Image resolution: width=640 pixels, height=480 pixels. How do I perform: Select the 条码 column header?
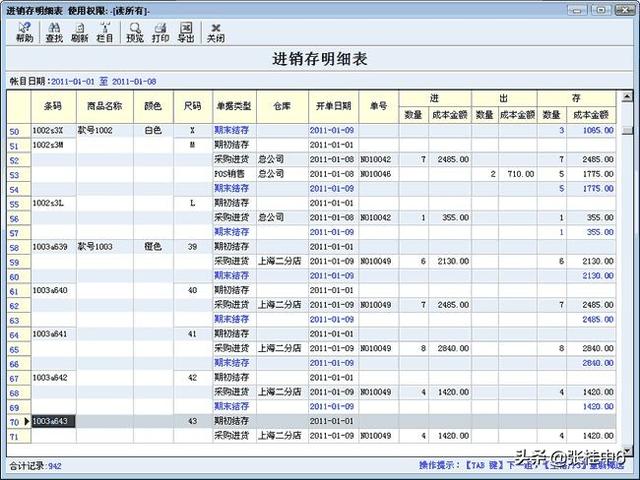click(x=53, y=107)
